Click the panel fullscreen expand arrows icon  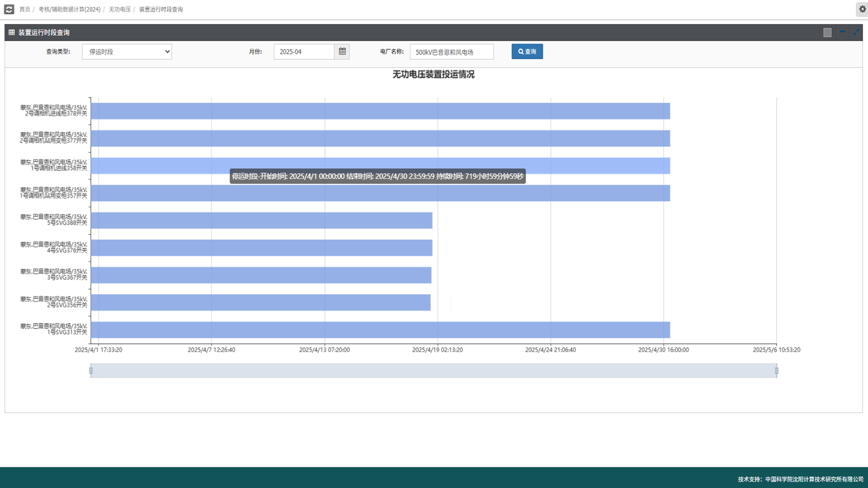point(856,32)
